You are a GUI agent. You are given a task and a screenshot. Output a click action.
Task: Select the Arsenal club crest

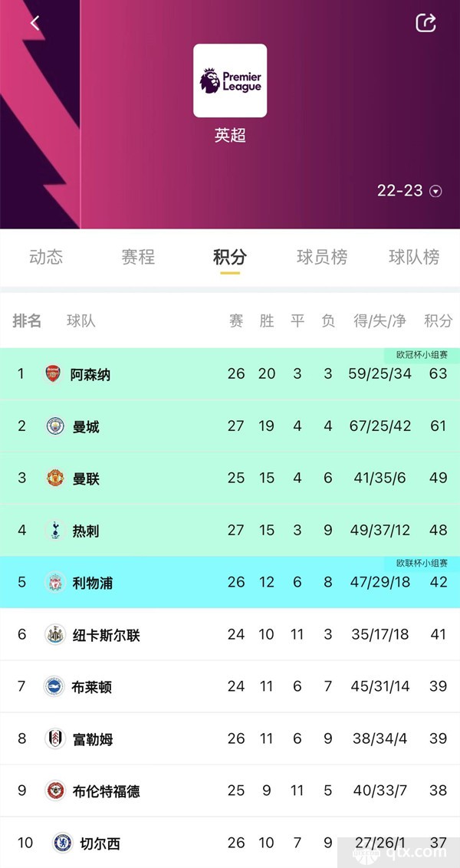[53, 373]
